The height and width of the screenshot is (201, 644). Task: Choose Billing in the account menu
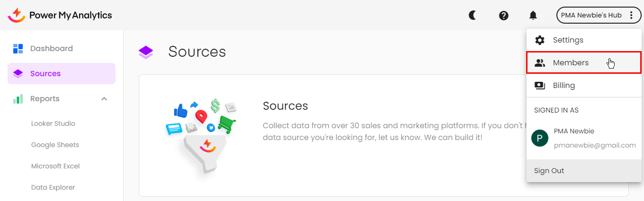(x=564, y=86)
